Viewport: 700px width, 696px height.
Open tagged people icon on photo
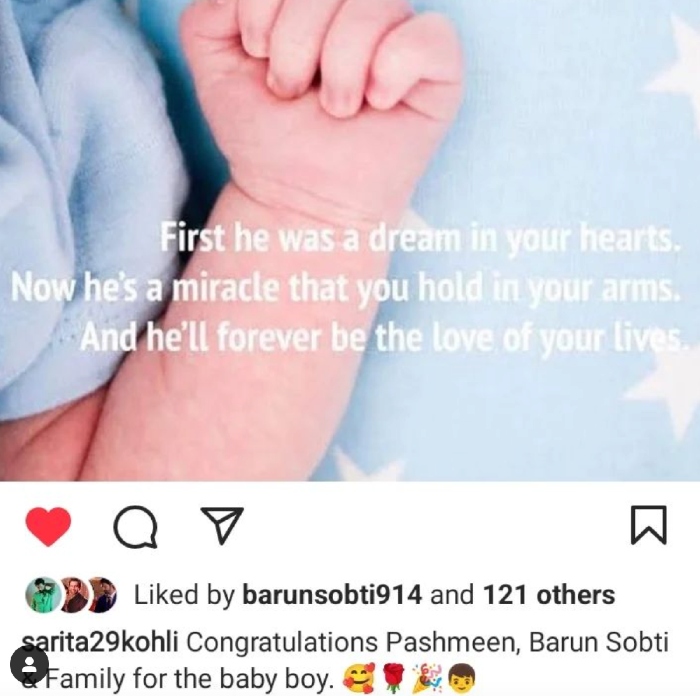[29, 664]
